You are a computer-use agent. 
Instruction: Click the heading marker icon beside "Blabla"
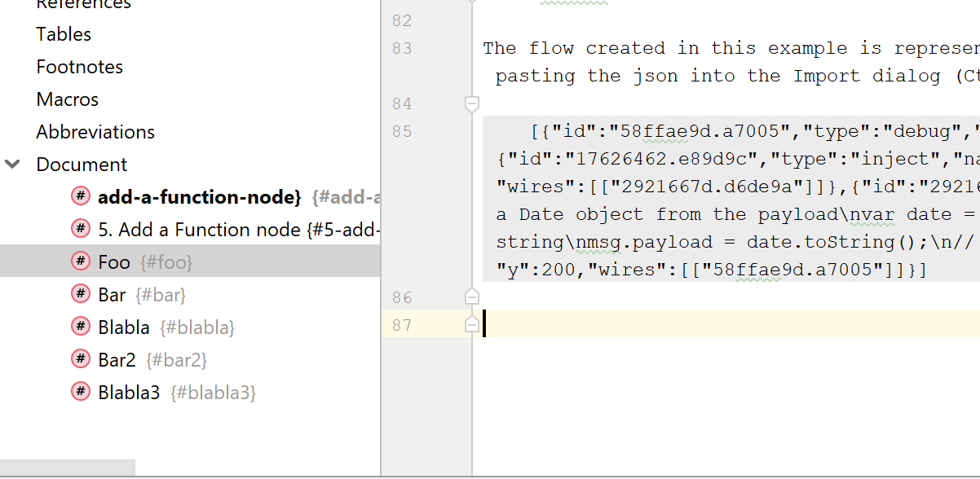81,327
